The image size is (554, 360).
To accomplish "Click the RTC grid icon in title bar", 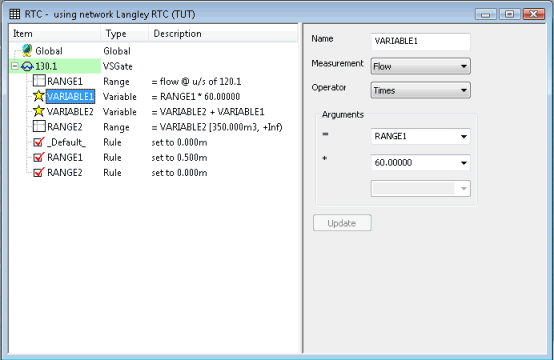I will coord(14,14).
